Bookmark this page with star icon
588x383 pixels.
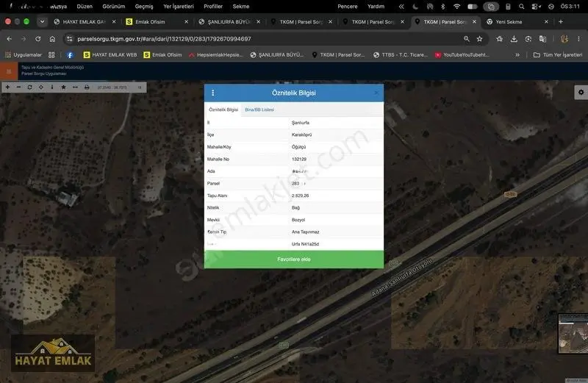click(x=479, y=39)
